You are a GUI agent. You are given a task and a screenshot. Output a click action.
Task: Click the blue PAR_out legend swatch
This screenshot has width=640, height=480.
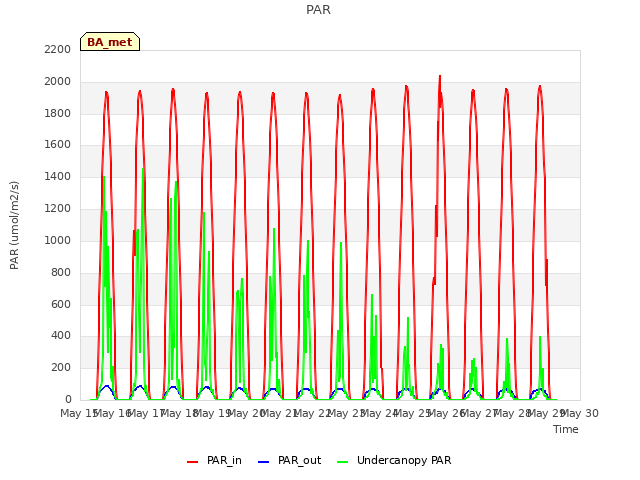264,462
